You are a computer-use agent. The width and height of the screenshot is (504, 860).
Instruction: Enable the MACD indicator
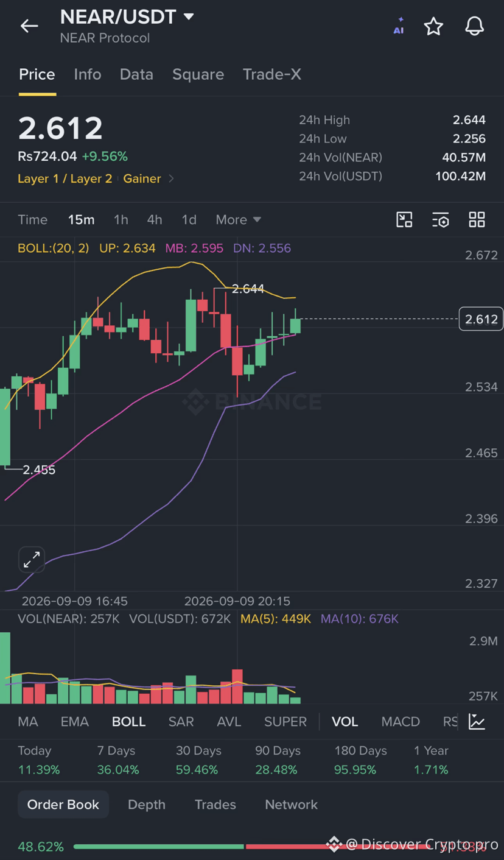pos(401,722)
